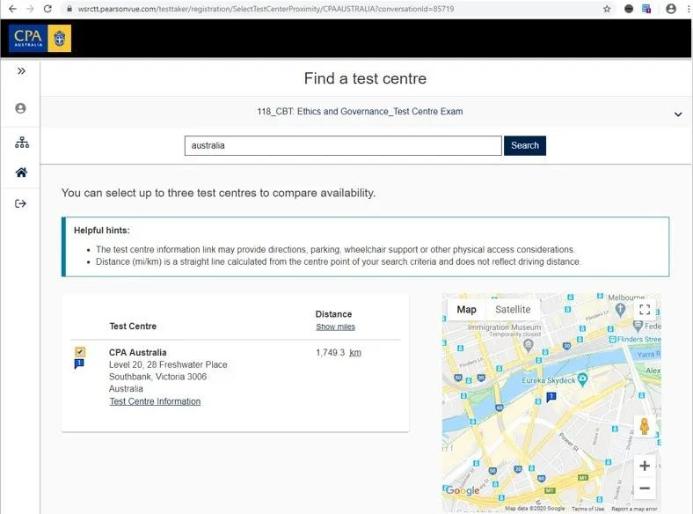Click the Immigration Museum map pin
The height and width of the screenshot is (514, 693).
tap(528, 346)
